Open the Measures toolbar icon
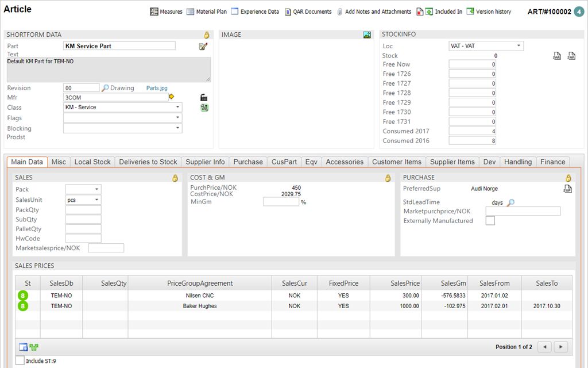This screenshot has width=588, height=368. [x=154, y=11]
